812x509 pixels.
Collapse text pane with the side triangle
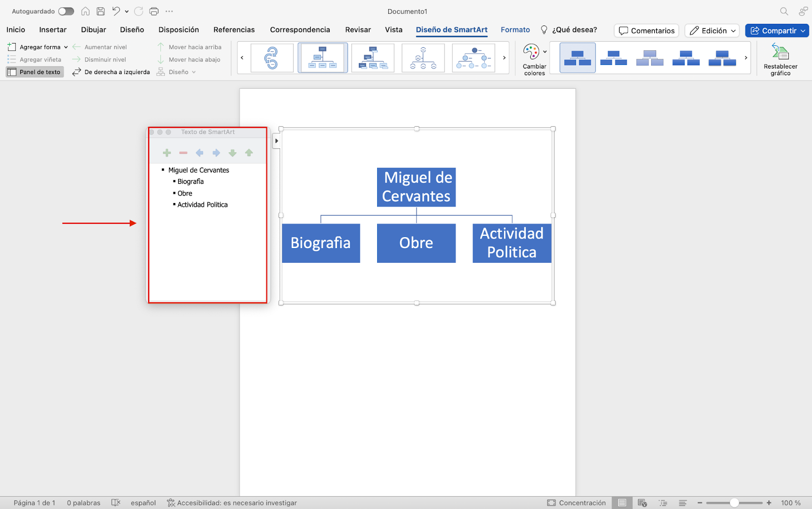(x=276, y=141)
